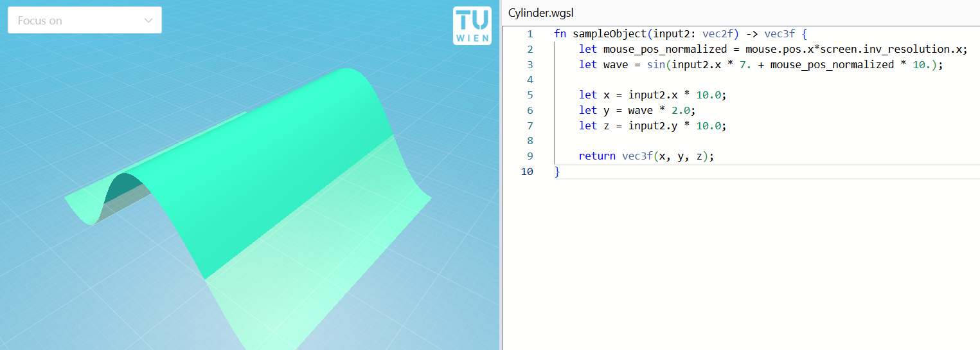Image resolution: width=980 pixels, height=350 pixels.
Task: Click the sampleObject function name
Action: point(610,33)
